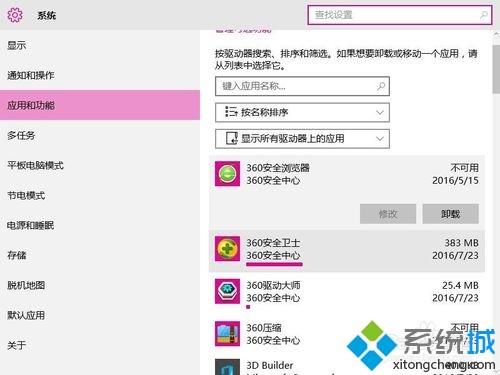The image size is (500, 375).
Task: Select the 360安全卫士 list row name
Action: tap(273, 243)
